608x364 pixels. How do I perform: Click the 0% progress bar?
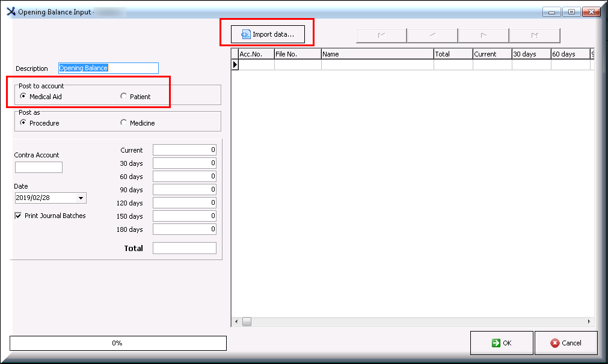(118, 343)
